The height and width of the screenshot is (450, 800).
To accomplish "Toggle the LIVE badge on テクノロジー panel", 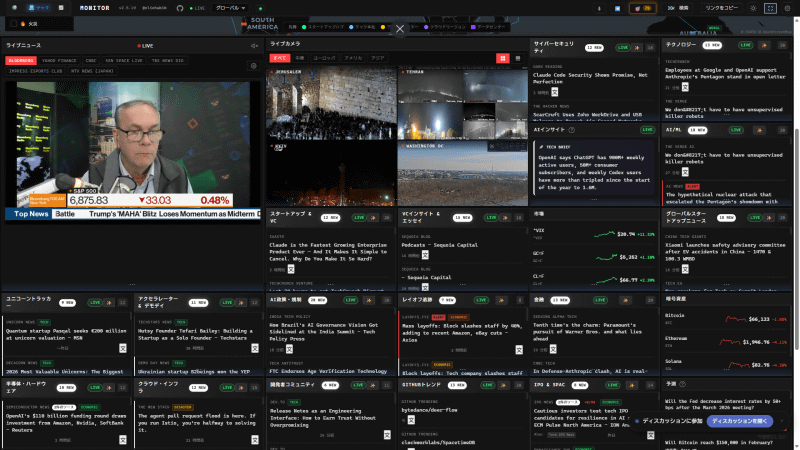I will coord(745,45).
